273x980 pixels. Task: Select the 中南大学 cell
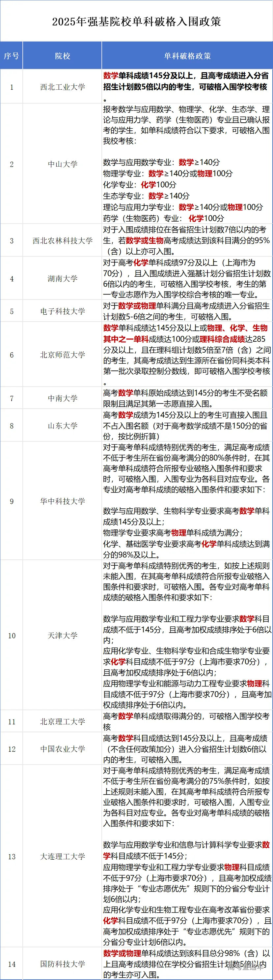point(62,398)
